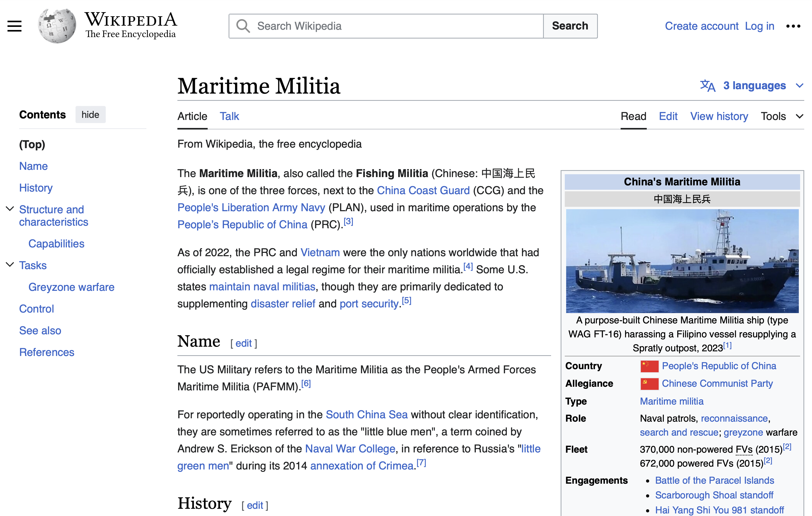Open the three-dot personal tools menu
This screenshot has width=812, height=516.
[x=793, y=26]
